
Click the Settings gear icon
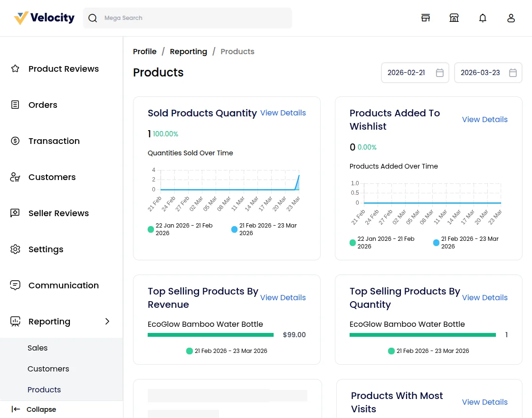click(x=15, y=249)
